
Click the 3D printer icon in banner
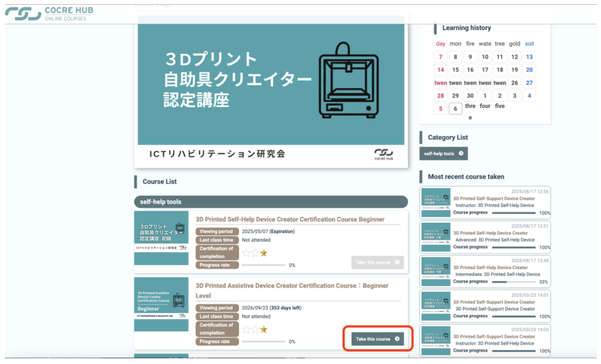tap(345, 79)
